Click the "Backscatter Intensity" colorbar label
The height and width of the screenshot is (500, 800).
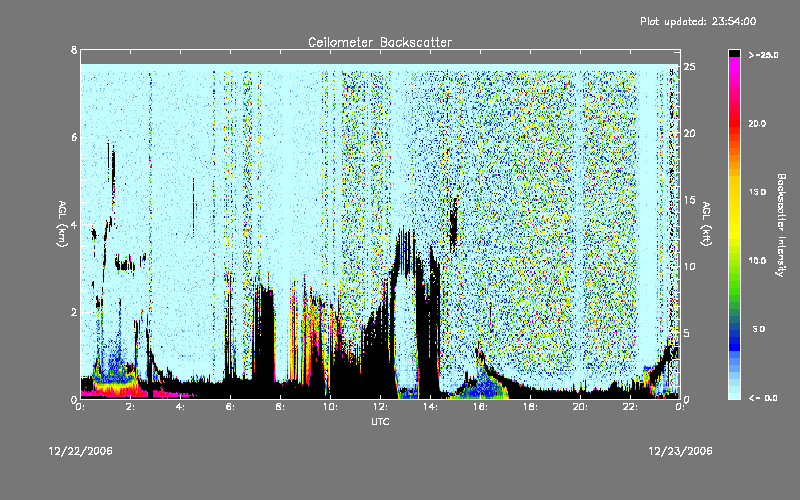tap(781, 225)
